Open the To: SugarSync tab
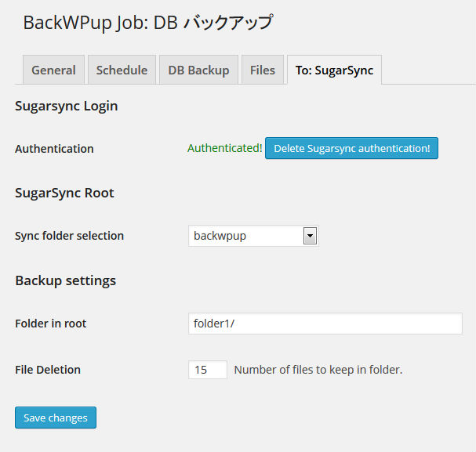The image size is (476, 452). point(335,70)
